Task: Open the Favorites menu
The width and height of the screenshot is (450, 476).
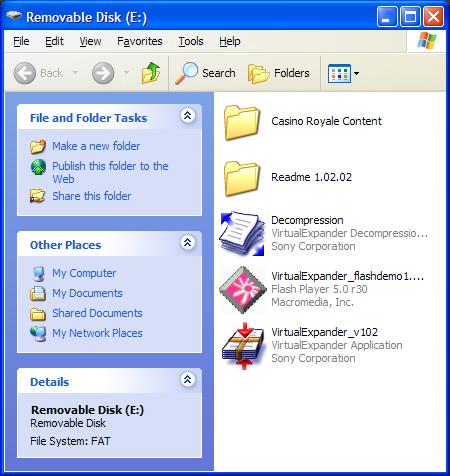Action: click(x=140, y=41)
